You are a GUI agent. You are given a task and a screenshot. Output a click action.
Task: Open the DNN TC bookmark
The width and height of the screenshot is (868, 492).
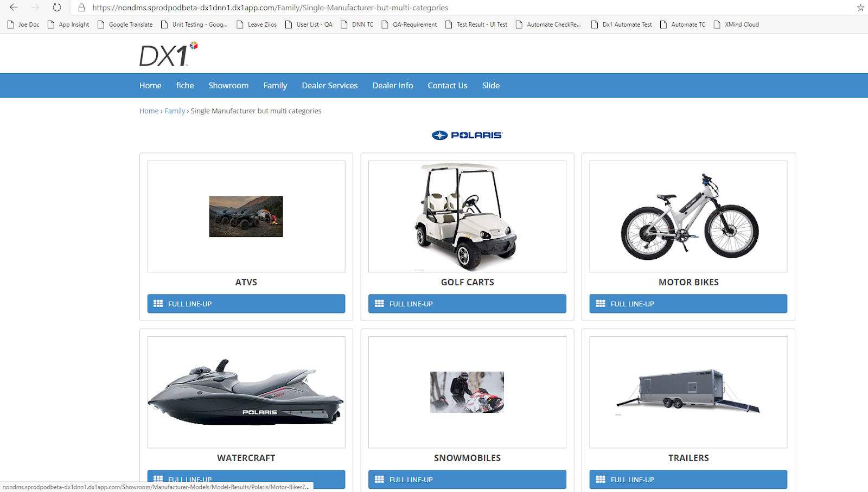tap(357, 24)
